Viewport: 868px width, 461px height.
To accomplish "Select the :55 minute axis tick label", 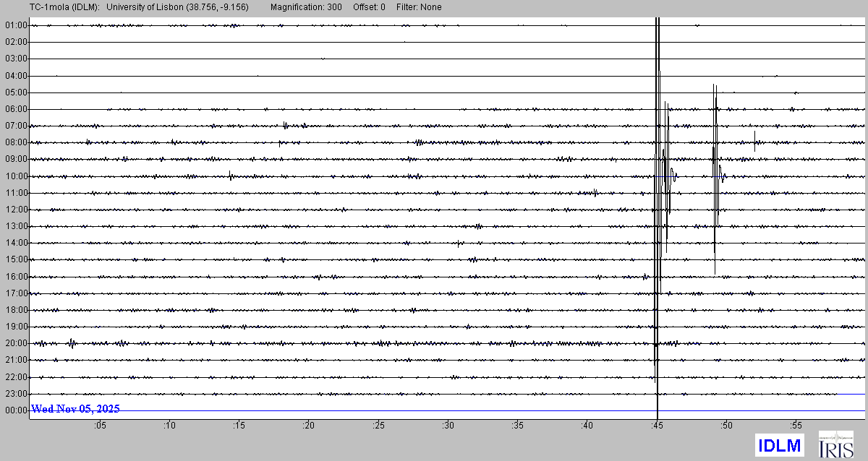I will pyautogui.click(x=796, y=425).
